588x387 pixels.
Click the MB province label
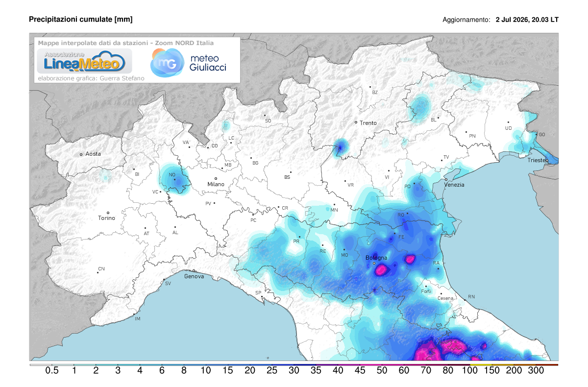228,165
